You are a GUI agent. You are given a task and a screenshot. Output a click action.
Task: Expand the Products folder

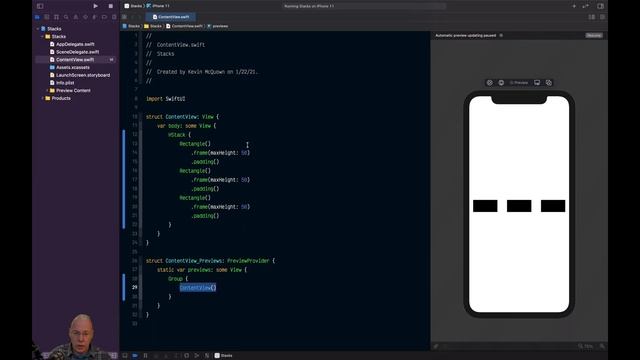click(x=42, y=98)
